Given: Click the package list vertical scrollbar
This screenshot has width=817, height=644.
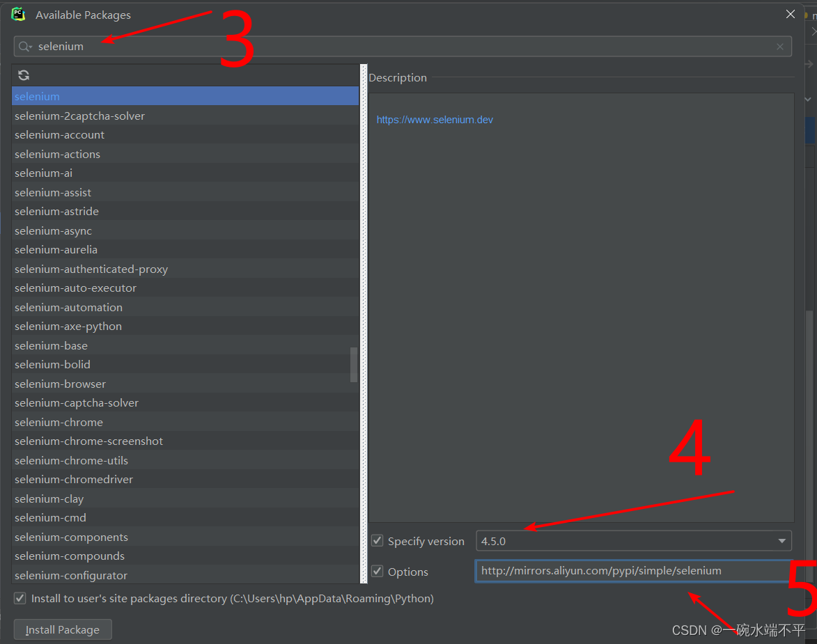Looking at the screenshot, I should tap(354, 365).
